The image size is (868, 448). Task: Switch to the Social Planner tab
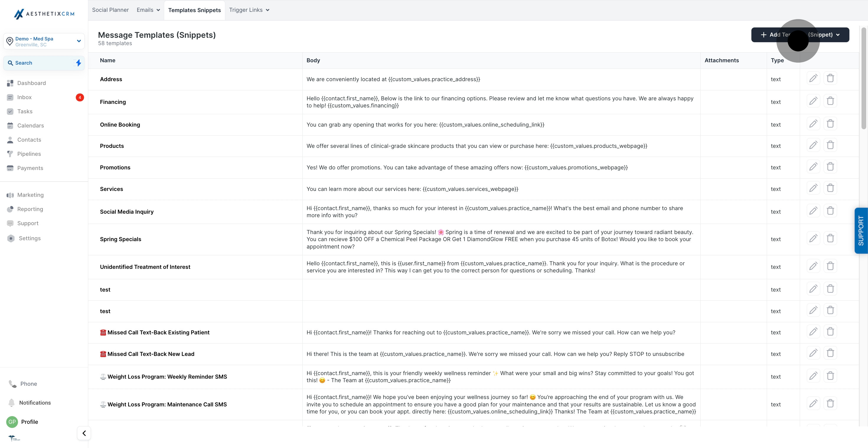(110, 10)
